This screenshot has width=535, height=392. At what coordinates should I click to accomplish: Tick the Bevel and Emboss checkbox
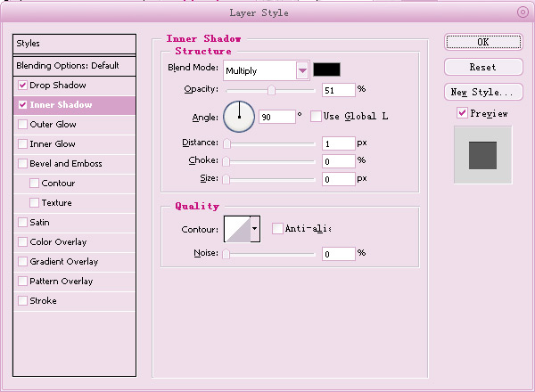[x=22, y=163]
